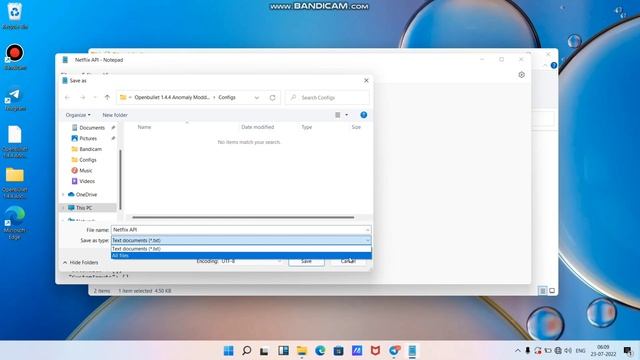The height and width of the screenshot is (360, 640).
Task: Launch Bandicam from desktop shortcut
Action: (x=15, y=57)
